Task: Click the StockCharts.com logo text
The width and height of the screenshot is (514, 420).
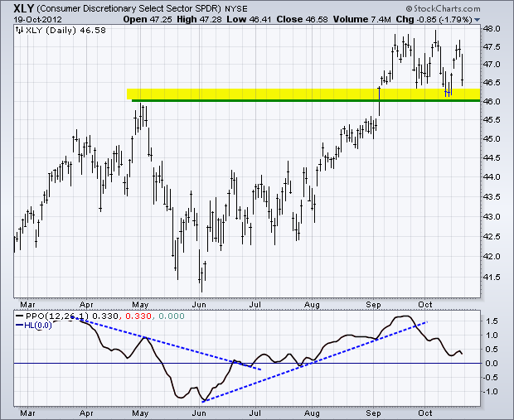Action: coord(443,8)
